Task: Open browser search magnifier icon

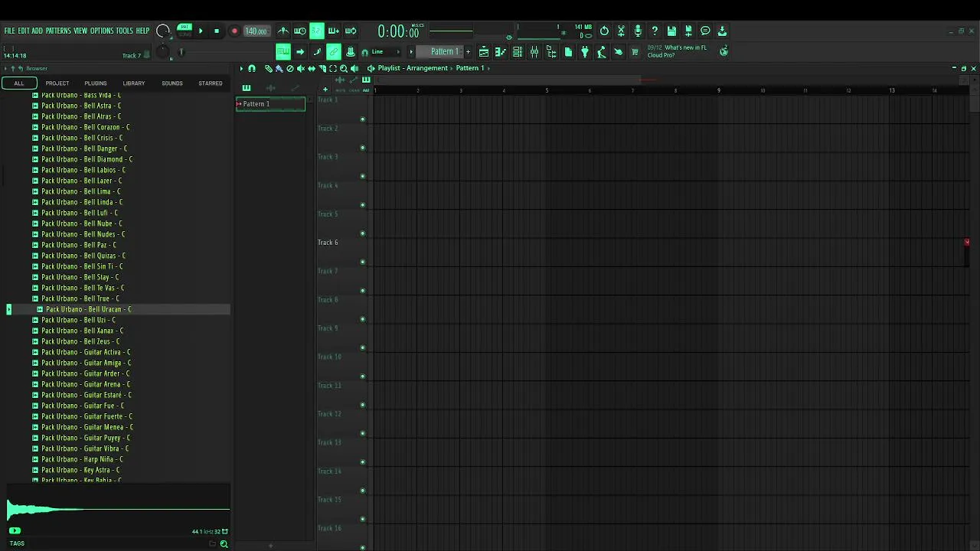Action: click(224, 544)
